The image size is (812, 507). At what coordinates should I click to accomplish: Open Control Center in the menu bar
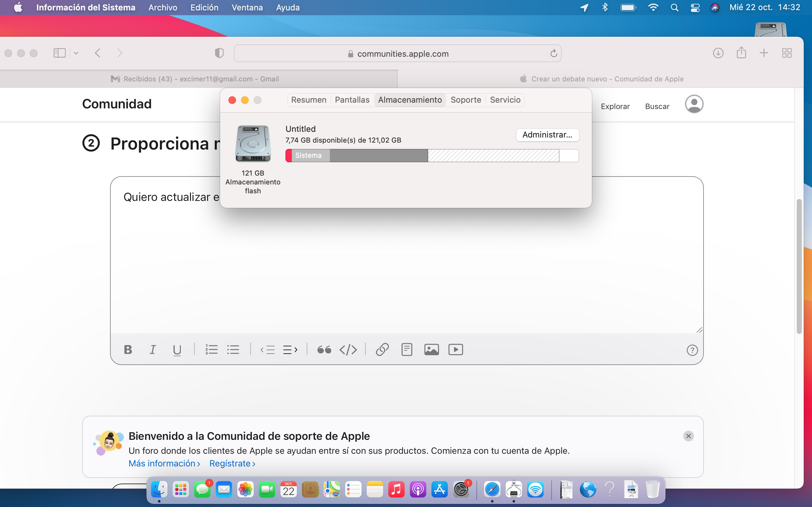click(x=695, y=7)
